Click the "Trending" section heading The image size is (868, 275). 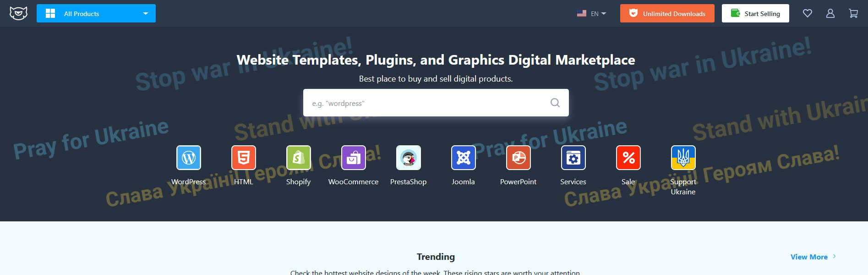tap(436, 257)
